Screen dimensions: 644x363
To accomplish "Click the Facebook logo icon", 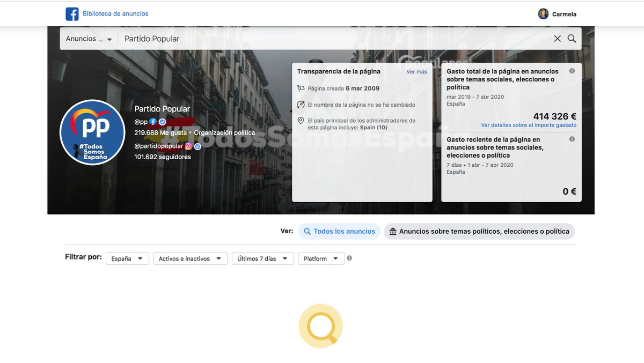I will click(72, 14).
